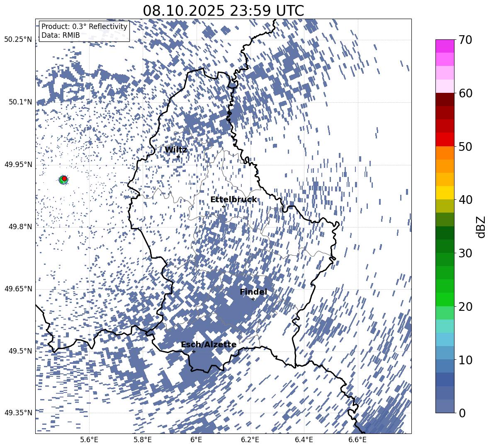Click the 49.35°N latitude tick label

click(x=18, y=413)
